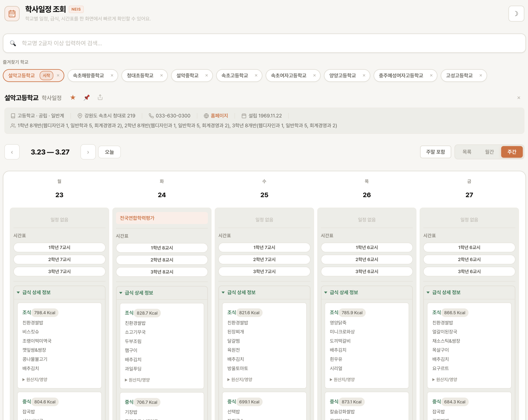Open the 홈페이지 link

point(219,116)
